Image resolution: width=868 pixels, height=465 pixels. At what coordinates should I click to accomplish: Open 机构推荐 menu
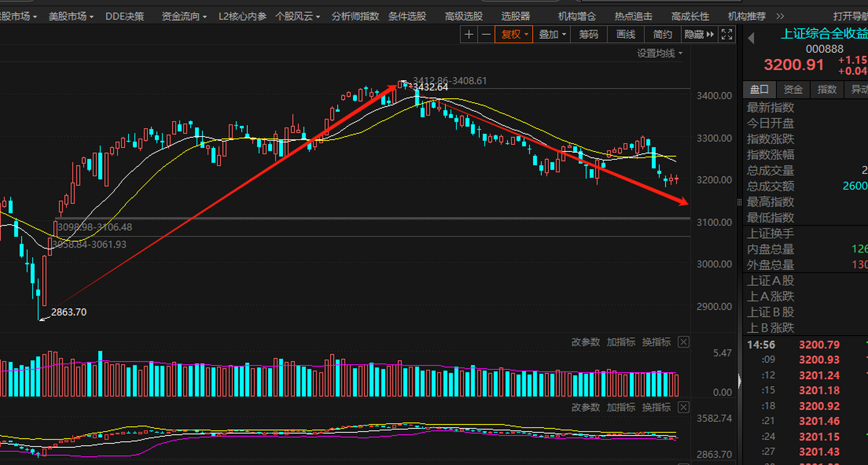click(x=747, y=16)
